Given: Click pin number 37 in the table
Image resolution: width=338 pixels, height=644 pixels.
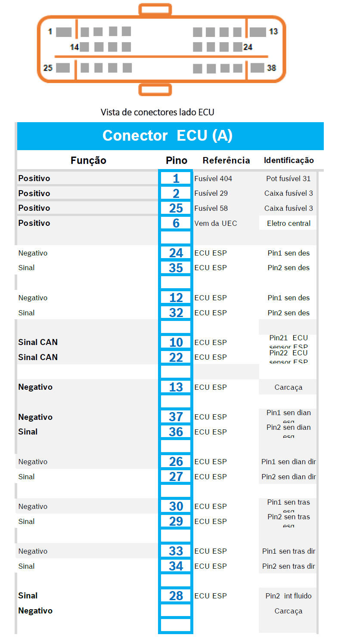Looking at the screenshot, I should click(x=176, y=417).
